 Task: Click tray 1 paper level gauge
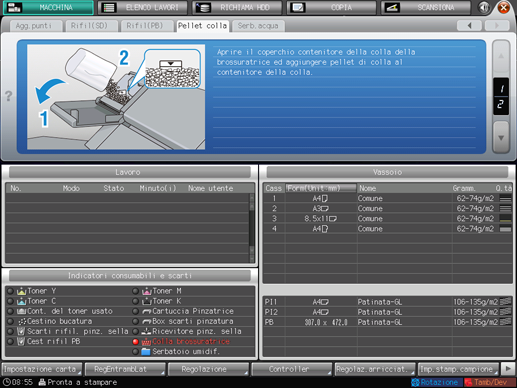506,199
